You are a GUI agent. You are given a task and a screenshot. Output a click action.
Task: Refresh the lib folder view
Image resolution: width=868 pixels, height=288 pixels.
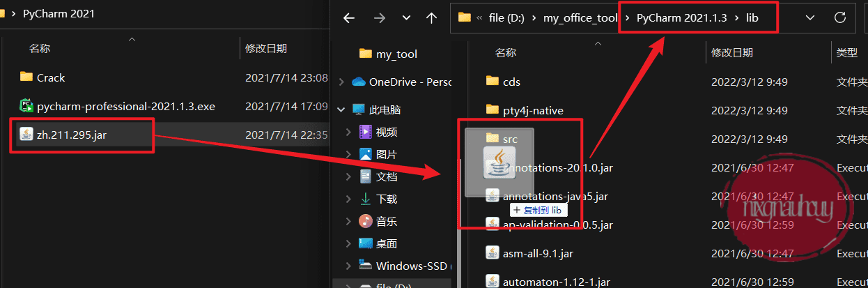[x=840, y=17]
